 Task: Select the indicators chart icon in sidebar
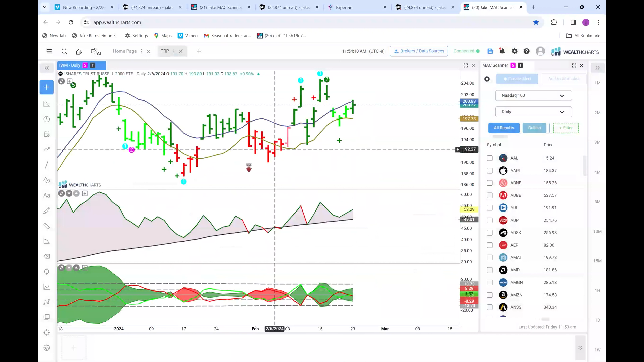pyautogui.click(x=47, y=104)
